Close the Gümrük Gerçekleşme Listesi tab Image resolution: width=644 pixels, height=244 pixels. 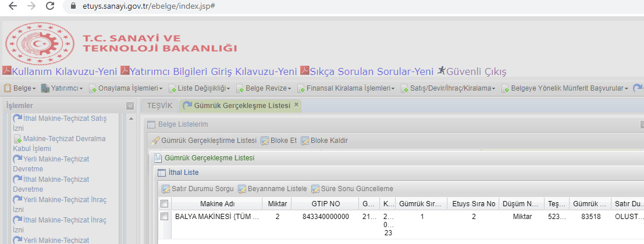(296, 105)
